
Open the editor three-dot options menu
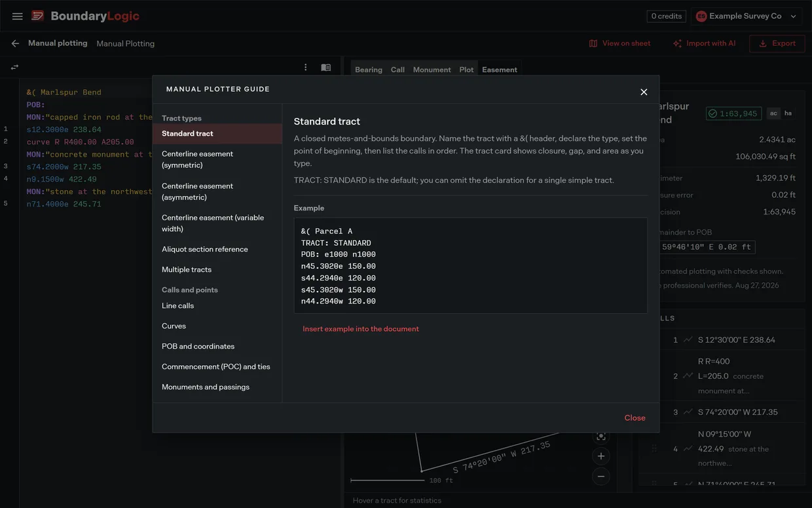pyautogui.click(x=305, y=67)
